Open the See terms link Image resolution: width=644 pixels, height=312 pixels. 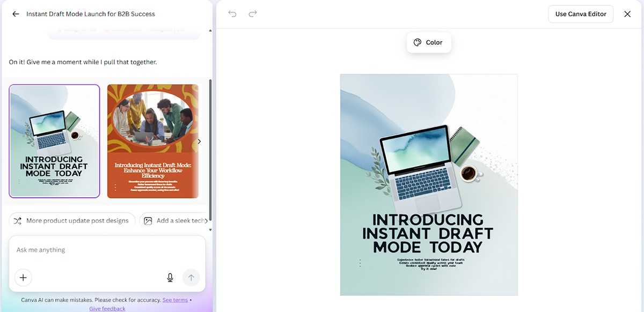tap(175, 300)
